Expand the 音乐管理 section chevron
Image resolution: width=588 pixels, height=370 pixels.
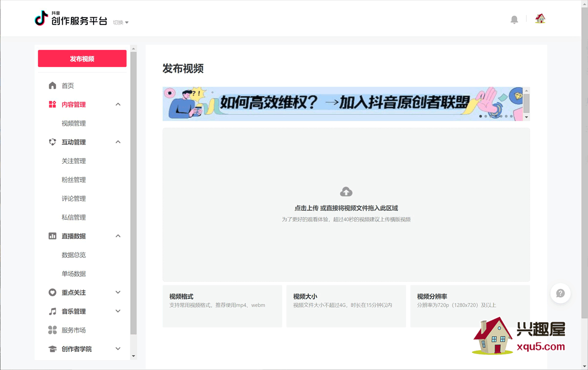(118, 311)
